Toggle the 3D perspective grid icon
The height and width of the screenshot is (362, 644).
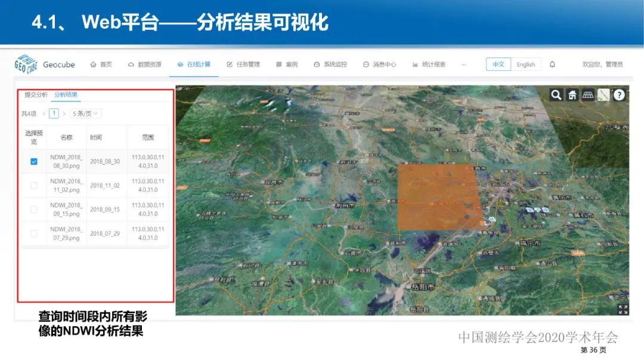point(587,94)
